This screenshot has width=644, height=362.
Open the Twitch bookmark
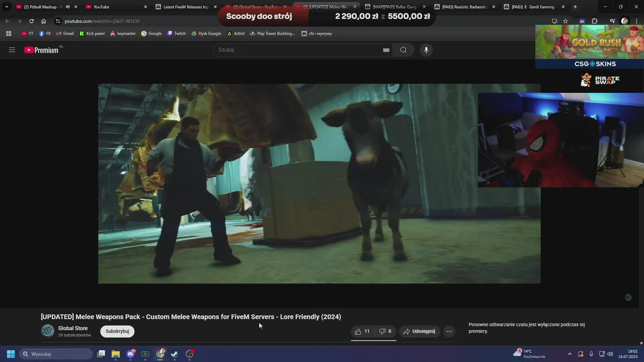click(x=177, y=34)
